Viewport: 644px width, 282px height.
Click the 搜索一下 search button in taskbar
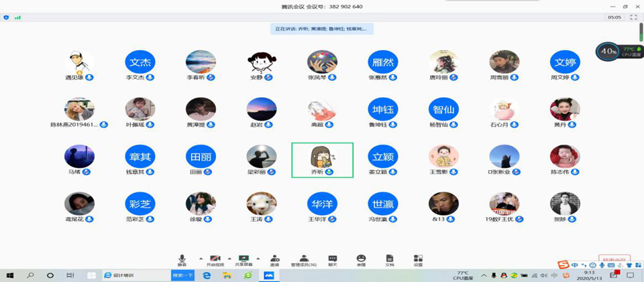[x=182, y=275]
